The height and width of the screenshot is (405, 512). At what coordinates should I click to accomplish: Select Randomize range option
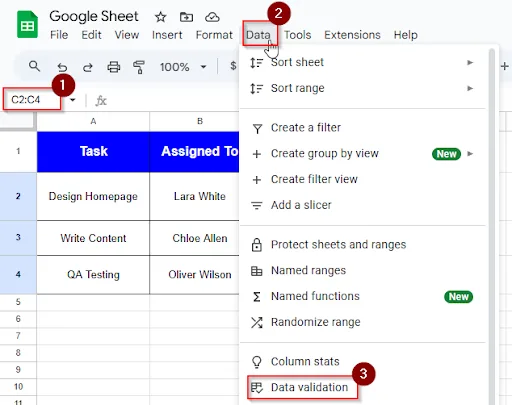click(x=362, y=322)
